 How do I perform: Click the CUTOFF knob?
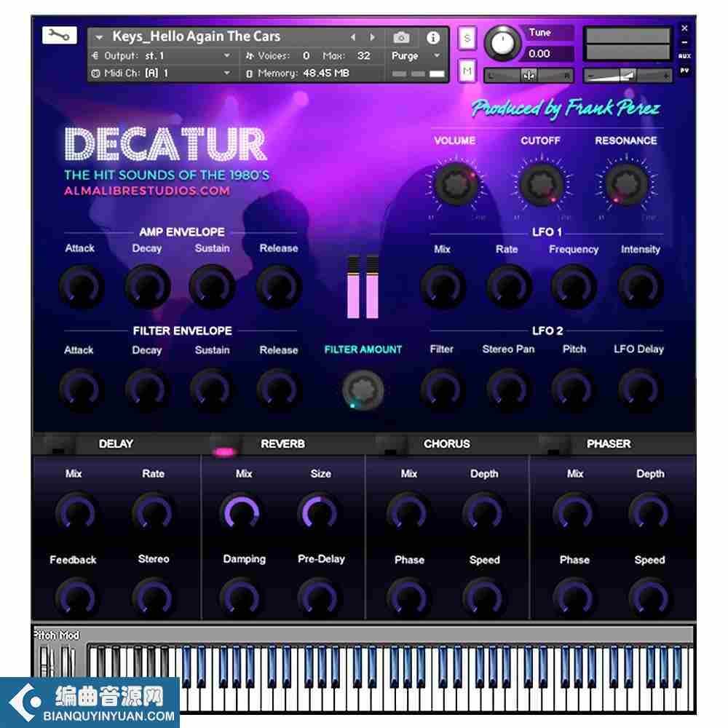coord(540,184)
